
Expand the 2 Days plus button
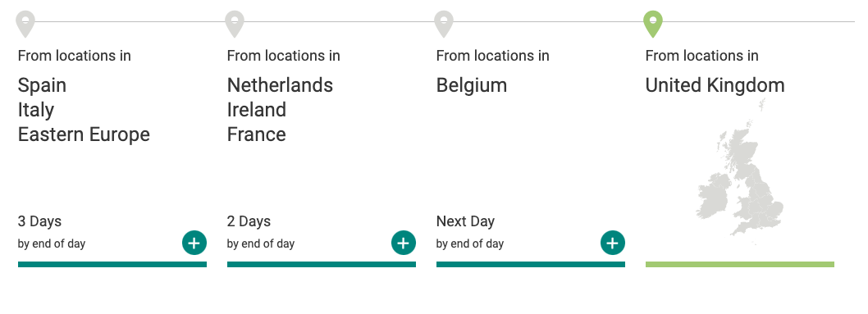click(404, 243)
